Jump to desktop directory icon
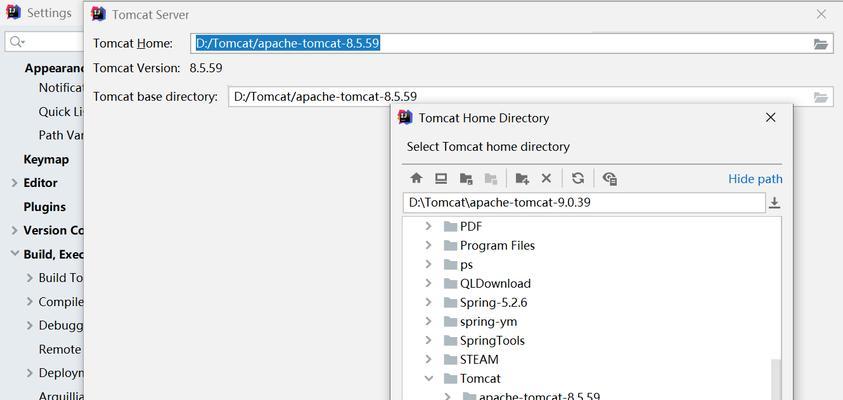The width and height of the screenshot is (843, 400). [441, 178]
